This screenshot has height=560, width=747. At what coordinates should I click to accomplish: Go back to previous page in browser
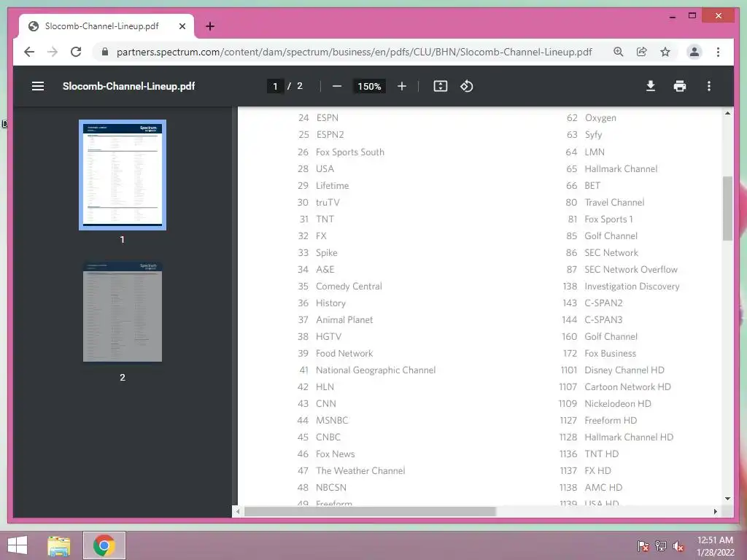pos(29,52)
